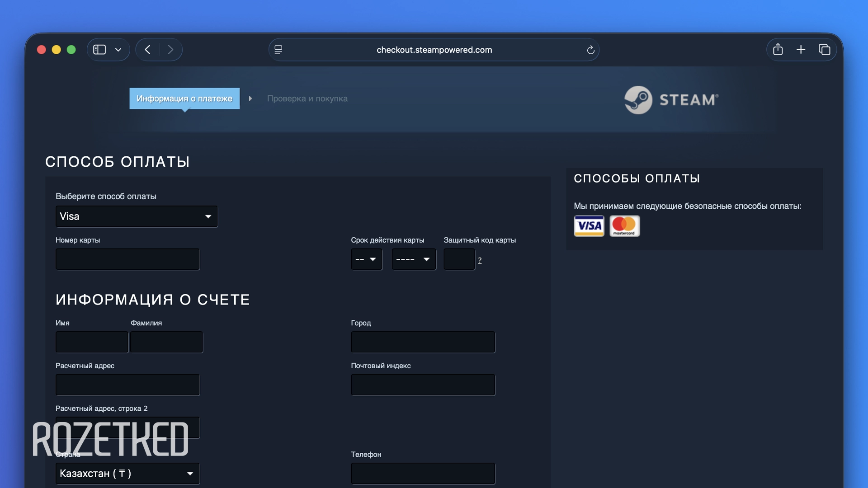Viewport: 868px width, 488px height.
Task: Open the Share icon in the toolbar
Action: 778,50
